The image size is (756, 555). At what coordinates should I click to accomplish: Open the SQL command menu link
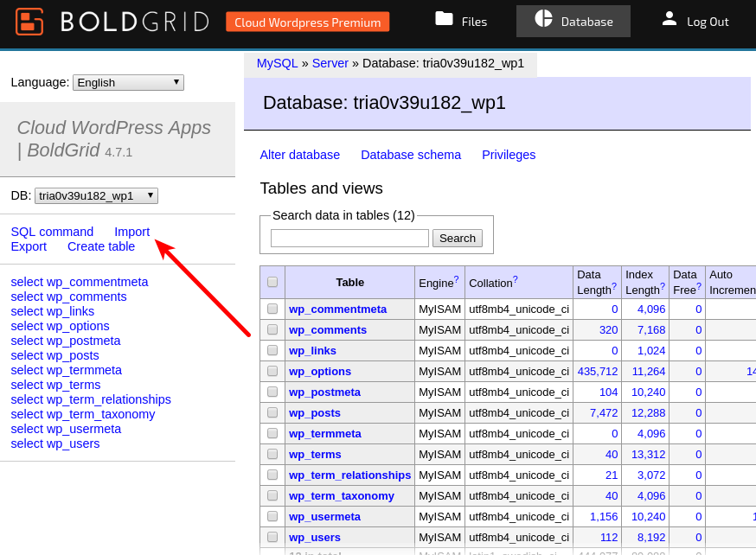pyautogui.click(x=52, y=232)
